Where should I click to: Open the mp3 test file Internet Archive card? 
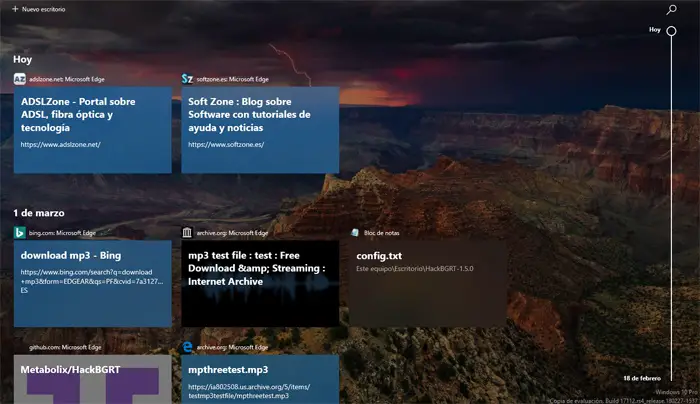coord(260,283)
